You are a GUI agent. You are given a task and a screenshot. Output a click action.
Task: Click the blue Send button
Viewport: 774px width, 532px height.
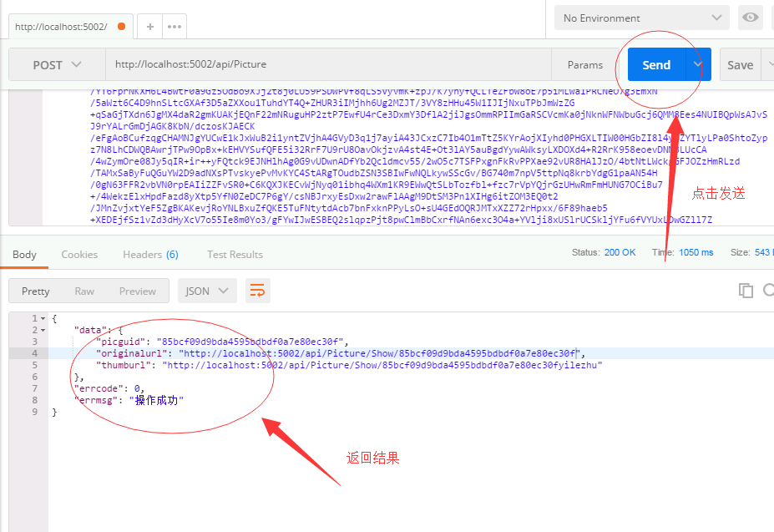[656, 64]
